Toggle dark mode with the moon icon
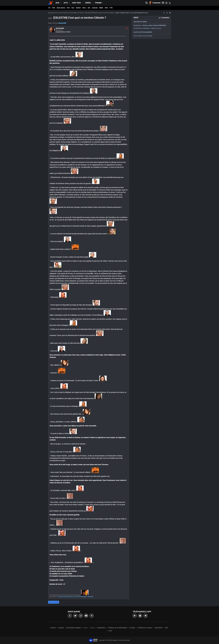 point(170,3)
